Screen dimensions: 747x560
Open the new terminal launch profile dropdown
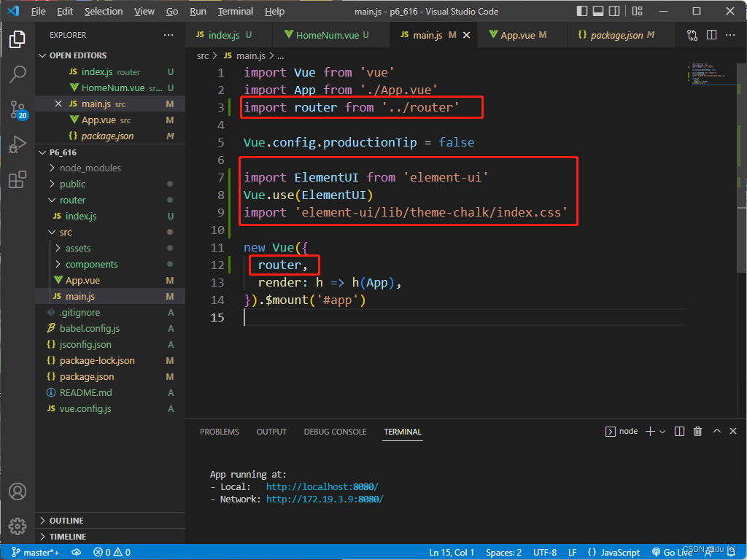click(662, 432)
